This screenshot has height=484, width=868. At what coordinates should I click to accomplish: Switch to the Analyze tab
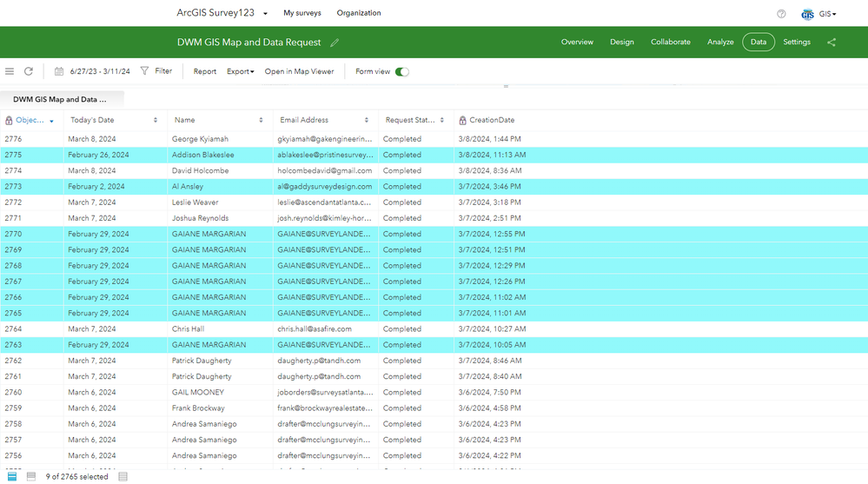coord(720,42)
